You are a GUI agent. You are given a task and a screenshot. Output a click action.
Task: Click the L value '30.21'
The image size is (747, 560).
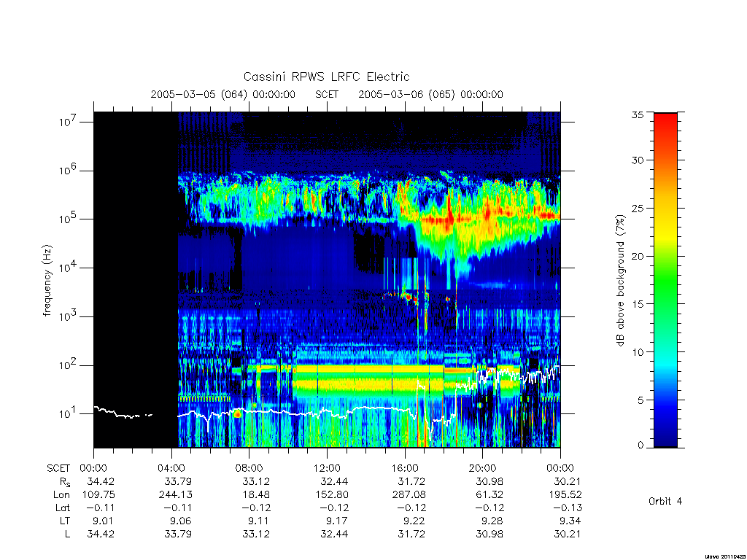click(567, 534)
